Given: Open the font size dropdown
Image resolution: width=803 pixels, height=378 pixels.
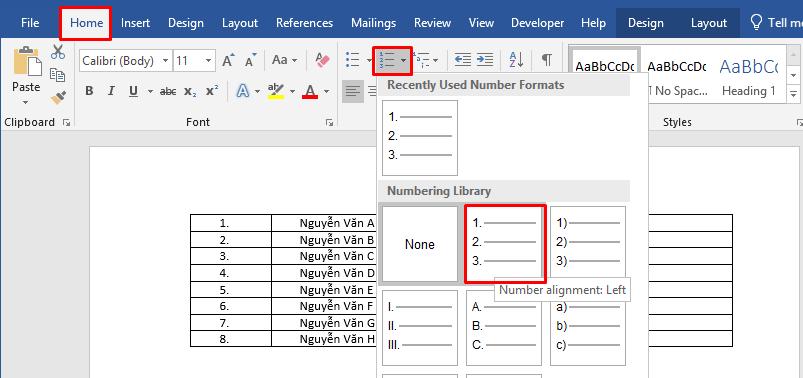Looking at the screenshot, I should click(208, 61).
